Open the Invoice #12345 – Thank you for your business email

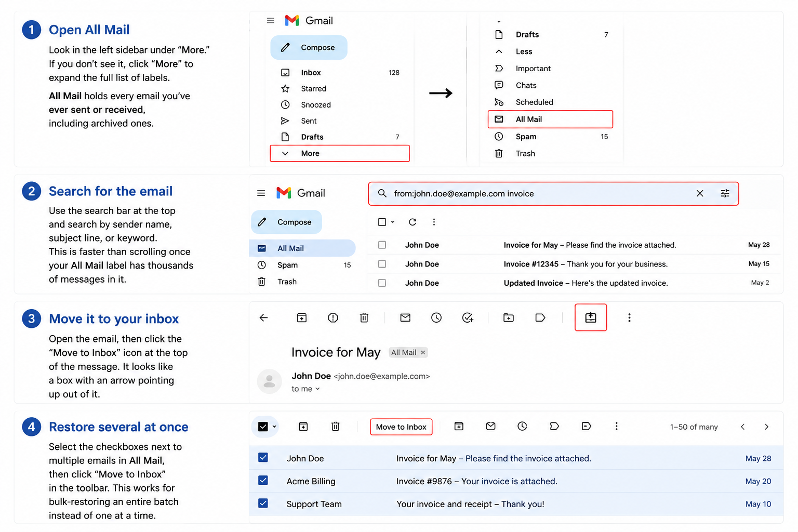(x=574, y=264)
